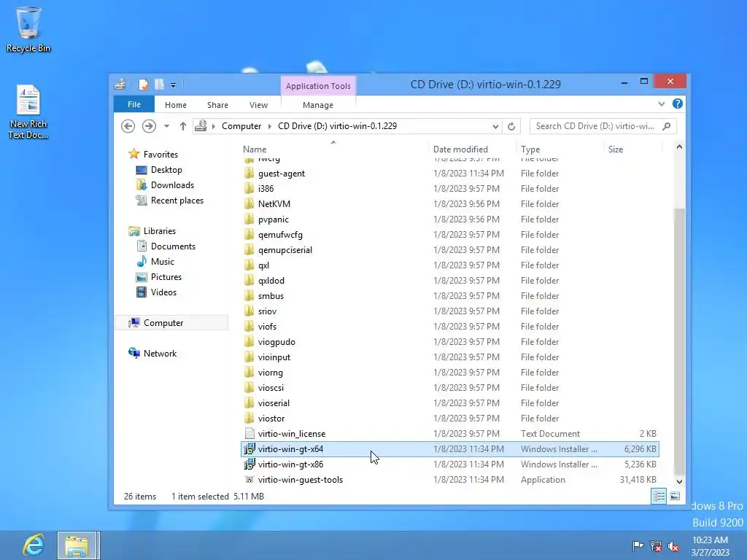Screen dimensions: 747x560
Task: Open Downloads in the navigation pane
Action: 172,184
